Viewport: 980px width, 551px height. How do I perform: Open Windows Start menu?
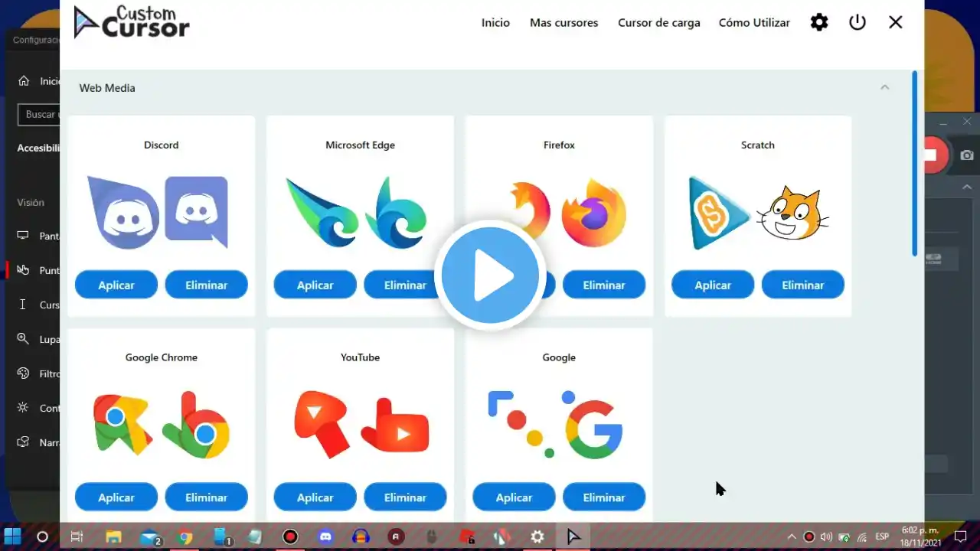pos(13,537)
